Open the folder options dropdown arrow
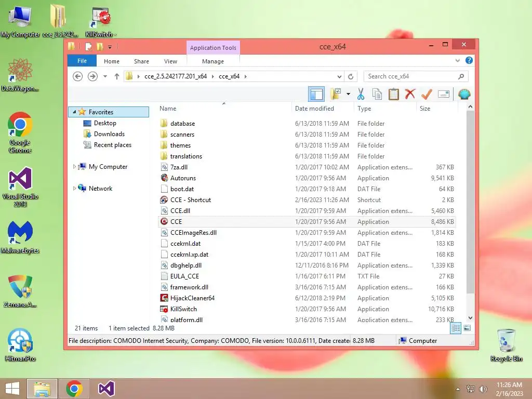This screenshot has width=532, height=399. point(348,94)
